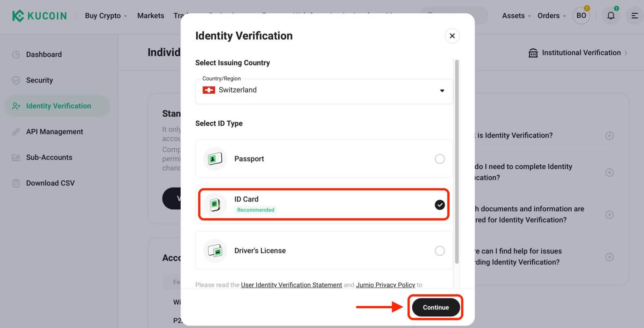This screenshot has height=328, width=644.
Task: Select the Passport ID type radio button
Action: click(x=440, y=159)
